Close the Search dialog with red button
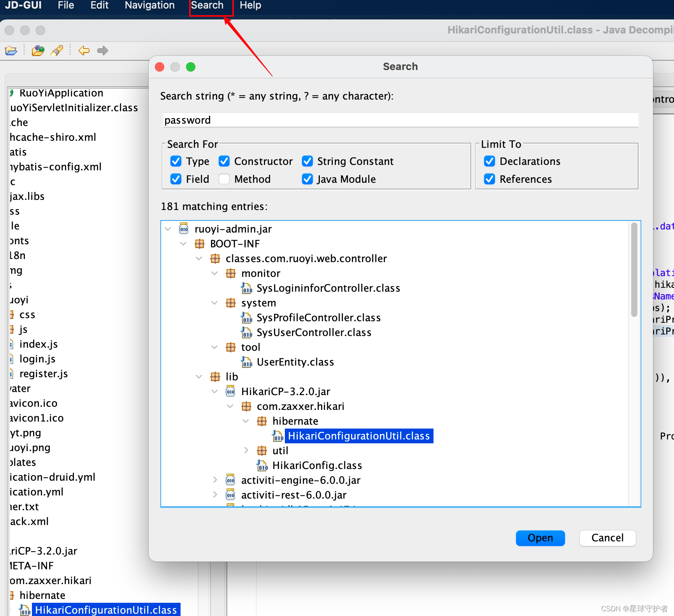 coord(160,67)
